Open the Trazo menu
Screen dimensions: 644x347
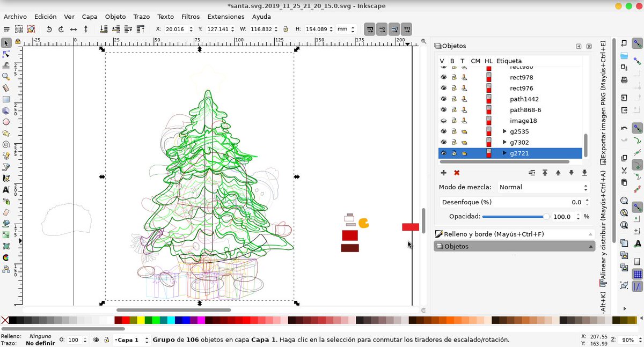(141, 17)
